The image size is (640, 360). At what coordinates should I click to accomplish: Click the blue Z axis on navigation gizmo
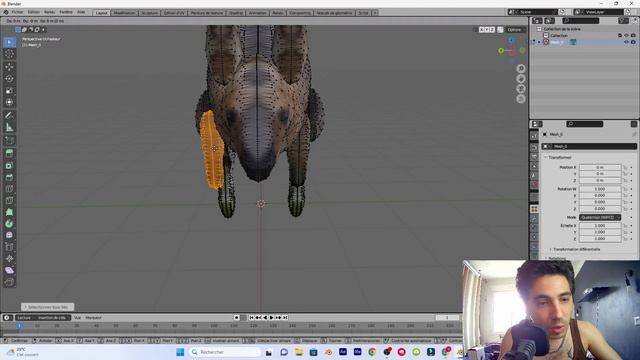[511, 40]
